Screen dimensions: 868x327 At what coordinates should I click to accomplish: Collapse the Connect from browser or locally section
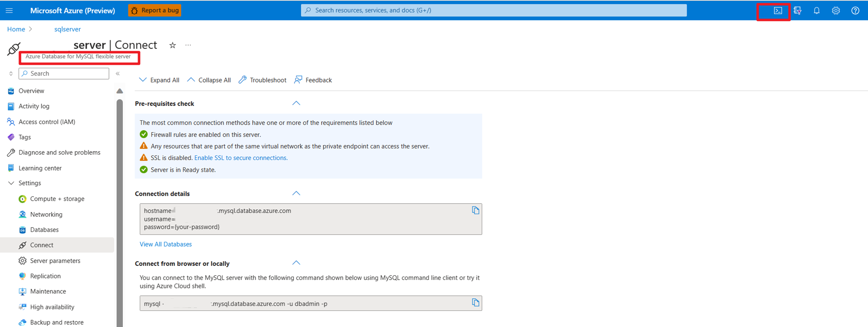click(296, 263)
